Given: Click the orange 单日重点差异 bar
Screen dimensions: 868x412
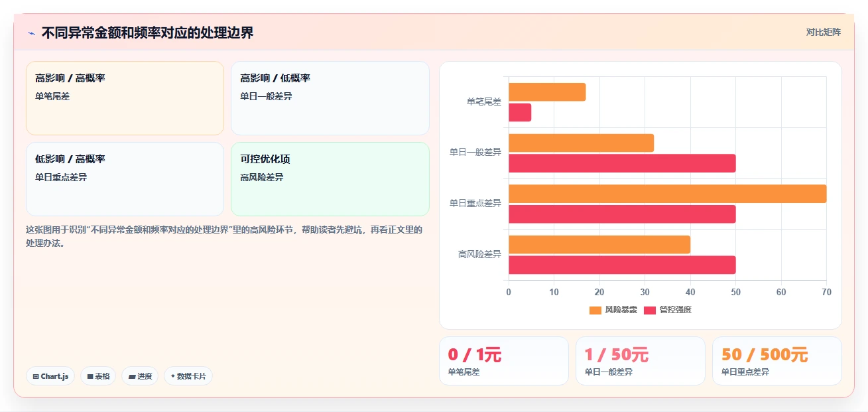Looking at the screenshot, I should [667, 194].
